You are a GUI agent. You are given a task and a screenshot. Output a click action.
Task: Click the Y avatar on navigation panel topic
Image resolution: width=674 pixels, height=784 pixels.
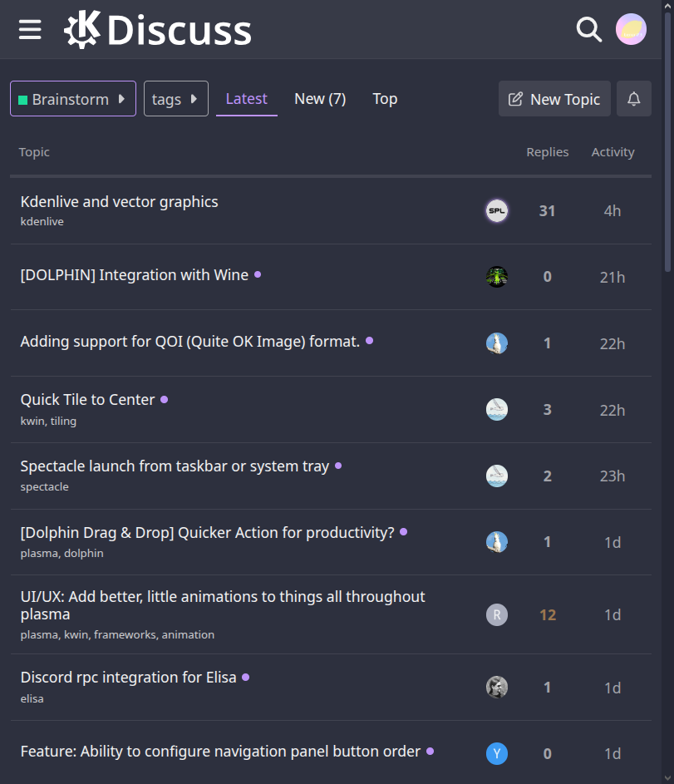tap(497, 753)
